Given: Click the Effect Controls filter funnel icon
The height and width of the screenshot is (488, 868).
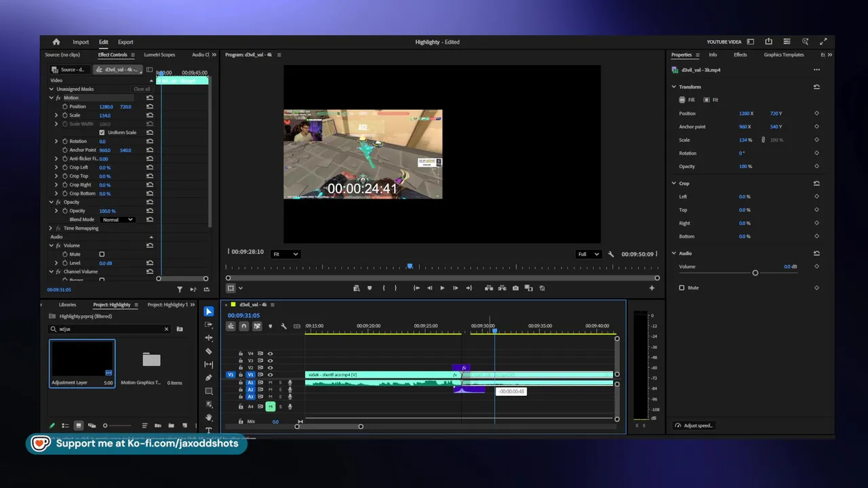Looking at the screenshot, I should click(x=180, y=289).
